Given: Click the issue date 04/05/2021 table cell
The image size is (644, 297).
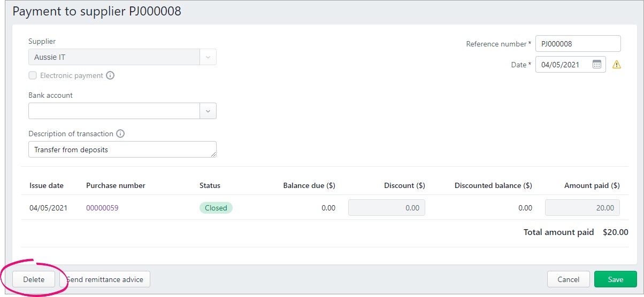Looking at the screenshot, I should pos(48,208).
